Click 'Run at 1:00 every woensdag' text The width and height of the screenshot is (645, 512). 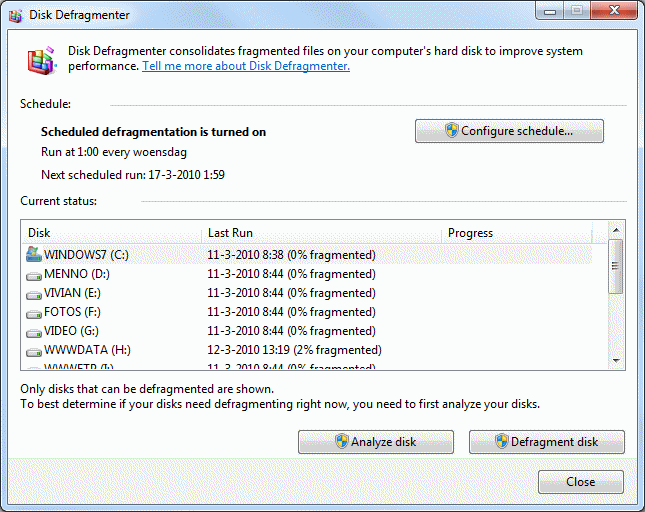point(114,152)
